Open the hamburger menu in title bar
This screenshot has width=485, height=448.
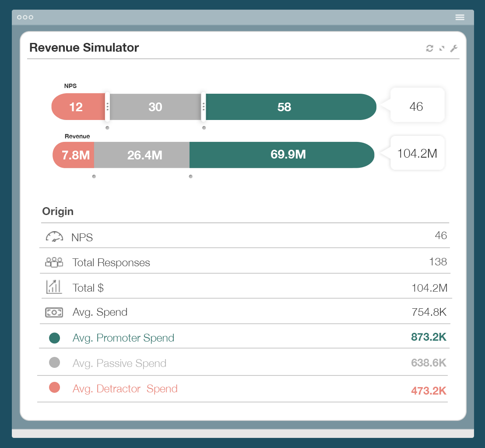(x=460, y=17)
